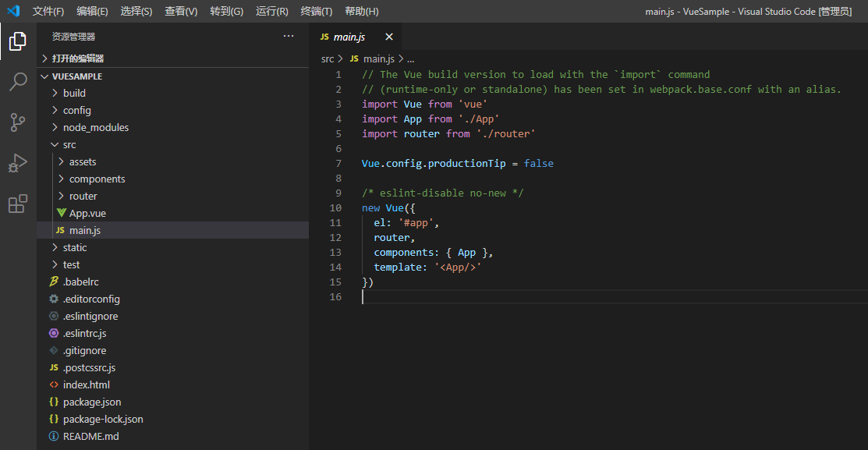Viewport: 868px width, 450px height.
Task: Click line number 10 in the gutter
Action: [335, 208]
